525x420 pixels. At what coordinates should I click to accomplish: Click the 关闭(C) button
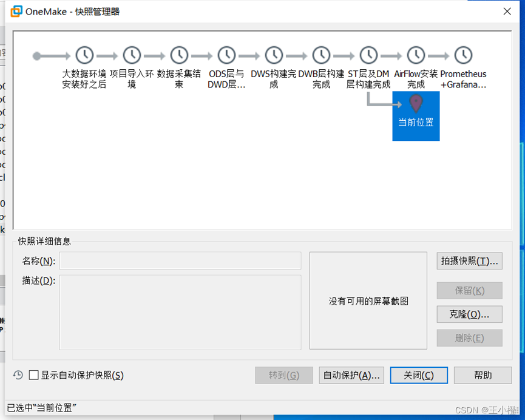[419, 375]
